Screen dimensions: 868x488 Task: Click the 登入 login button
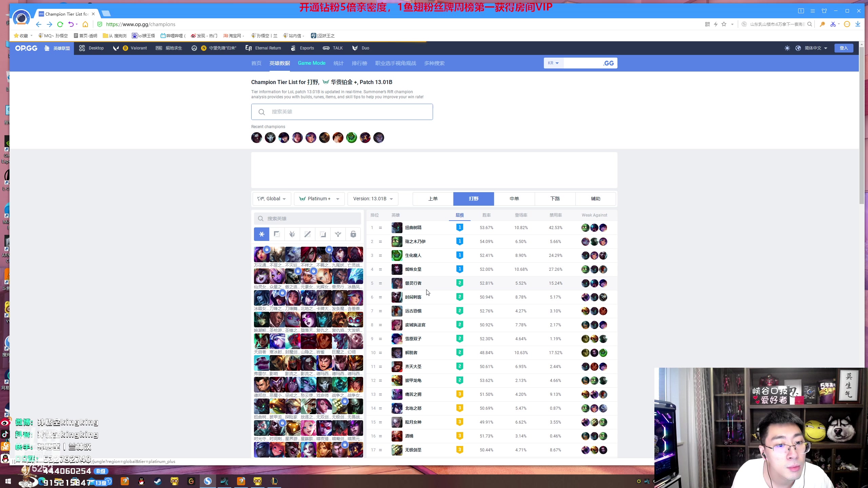(844, 48)
